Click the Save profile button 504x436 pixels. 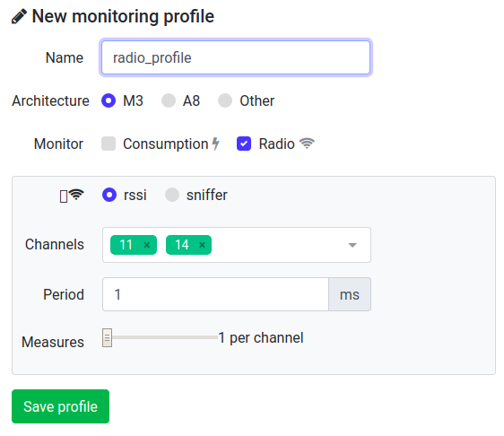click(60, 406)
